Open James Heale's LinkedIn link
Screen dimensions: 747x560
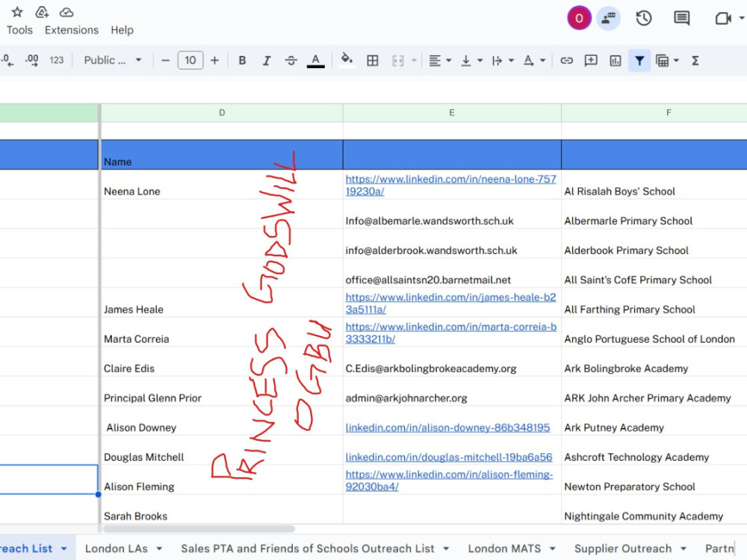(x=450, y=303)
